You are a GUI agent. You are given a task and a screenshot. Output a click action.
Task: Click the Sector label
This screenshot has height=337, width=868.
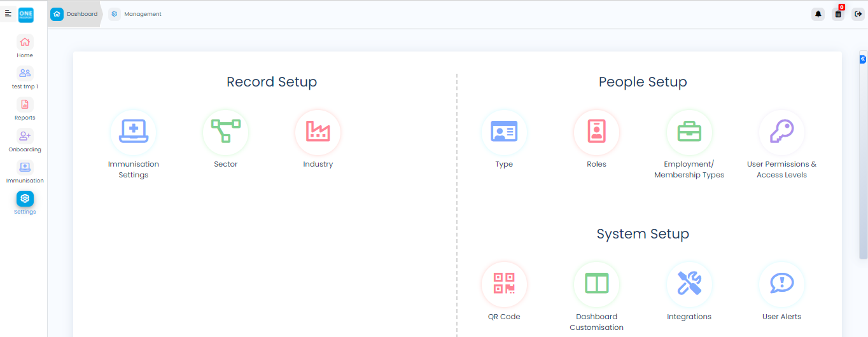226,164
